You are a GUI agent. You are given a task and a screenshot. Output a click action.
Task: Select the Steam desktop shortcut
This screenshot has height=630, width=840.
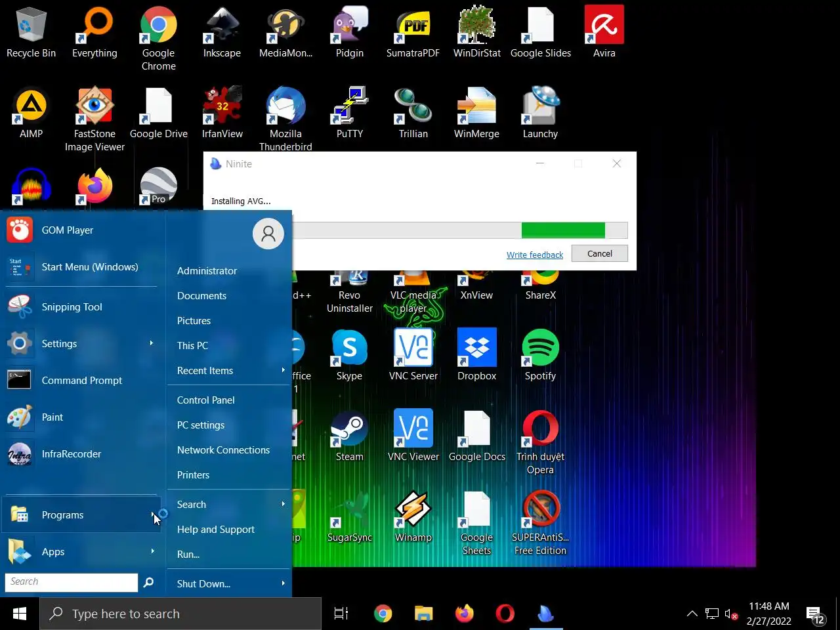(349, 436)
